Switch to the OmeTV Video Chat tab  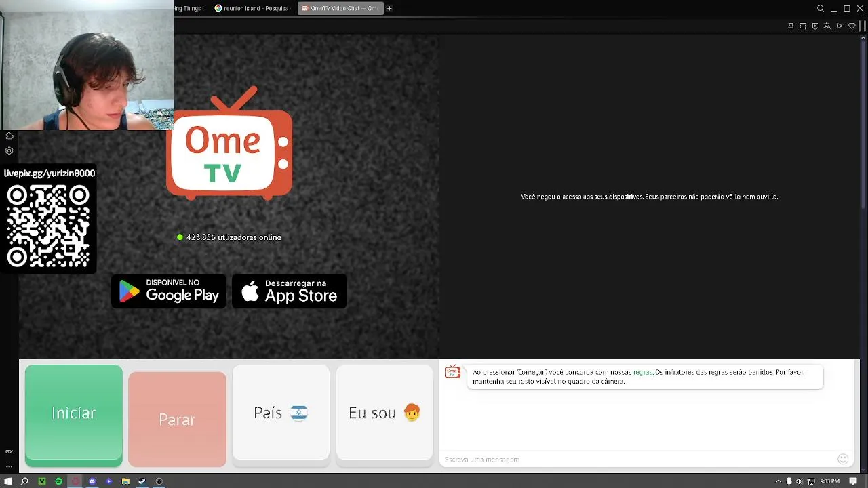pyautogui.click(x=340, y=8)
